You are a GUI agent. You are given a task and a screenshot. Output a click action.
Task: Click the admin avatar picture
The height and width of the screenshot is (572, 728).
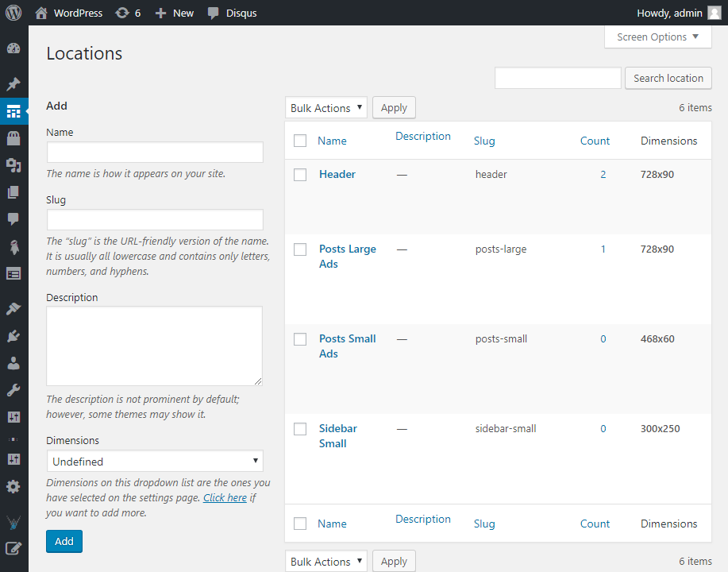(x=714, y=13)
